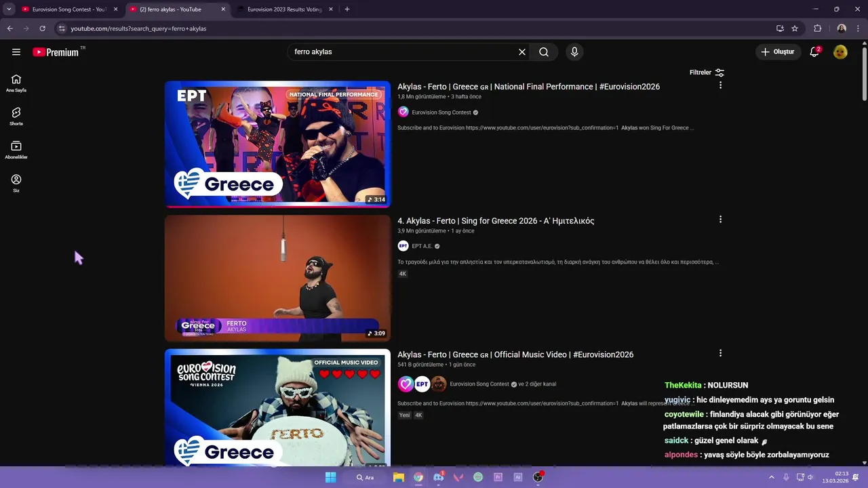Close the Eurovision Song Contest tab
Screen dimensions: 868x488
pyautogui.click(x=115, y=9)
